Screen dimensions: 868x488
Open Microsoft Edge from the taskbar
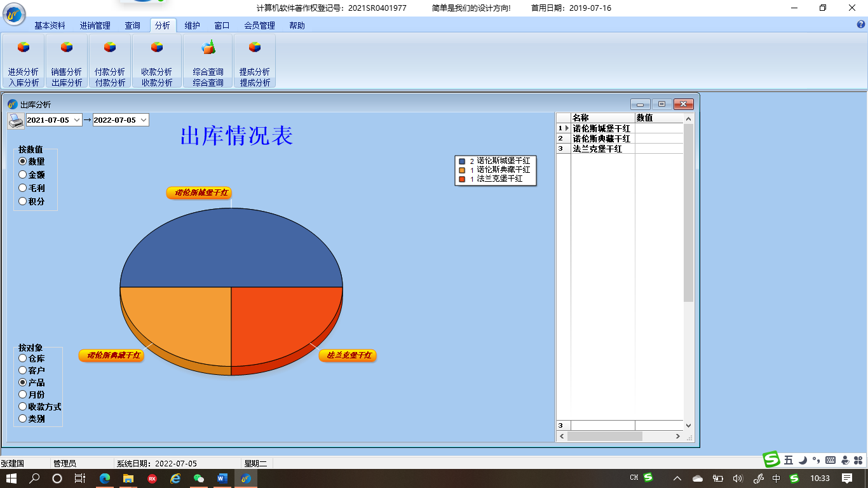click(105, 478)
